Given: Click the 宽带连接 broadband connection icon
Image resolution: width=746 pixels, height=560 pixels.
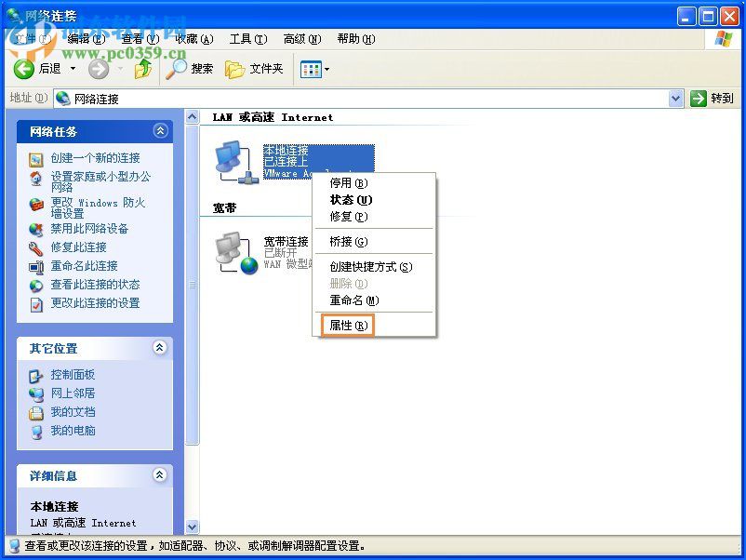Looking at the screenshot, I should (236, 253).
